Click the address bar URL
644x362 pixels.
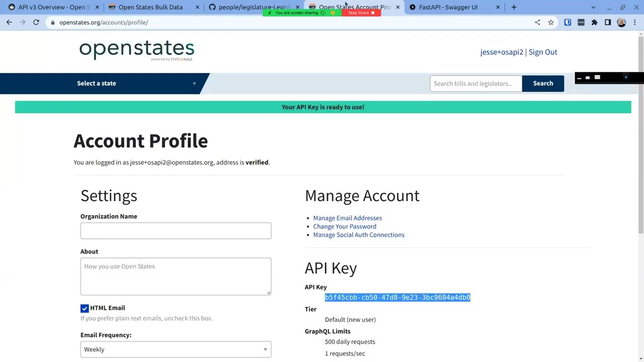pos(104,22)
